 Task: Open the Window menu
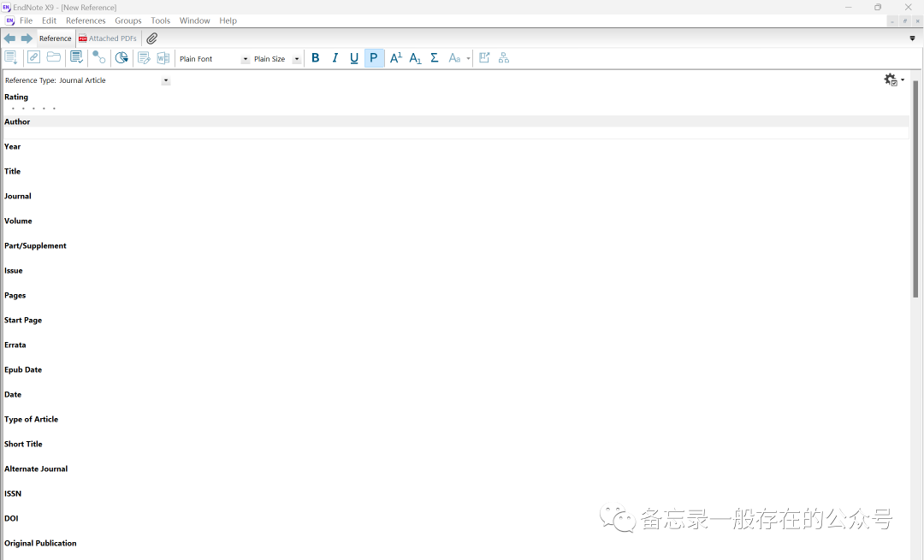194,21
